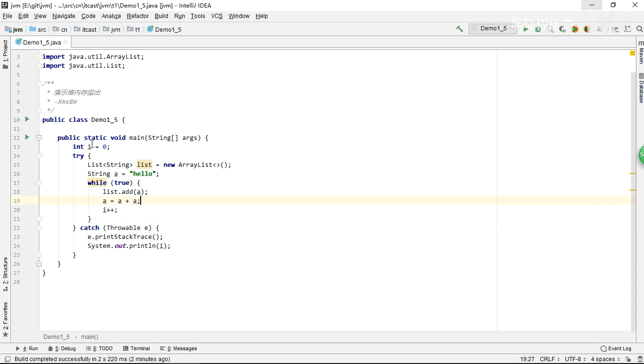Click the orange JRebel debug icon
Image resolution: width=644 pixels, height=364 pixels.
click(587, 29)
